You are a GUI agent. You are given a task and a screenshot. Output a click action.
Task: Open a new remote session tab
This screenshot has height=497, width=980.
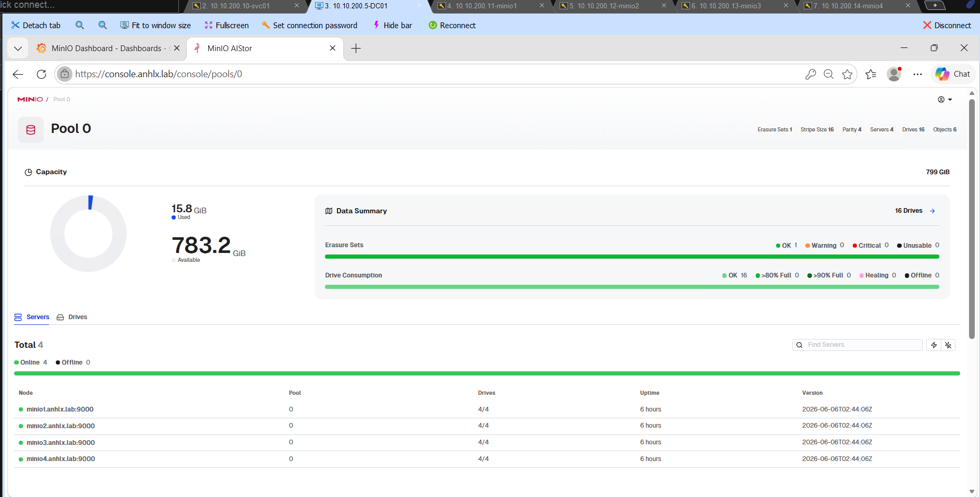935,5
